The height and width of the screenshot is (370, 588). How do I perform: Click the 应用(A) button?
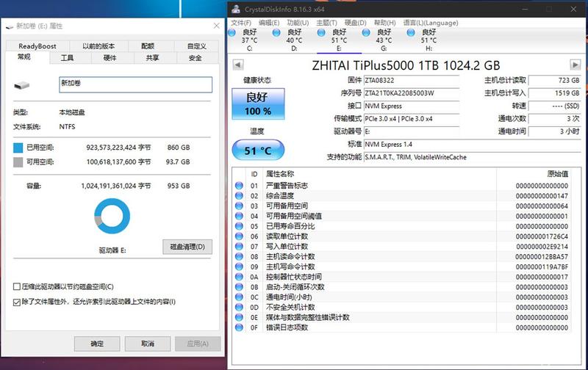(x=198, y=344)
